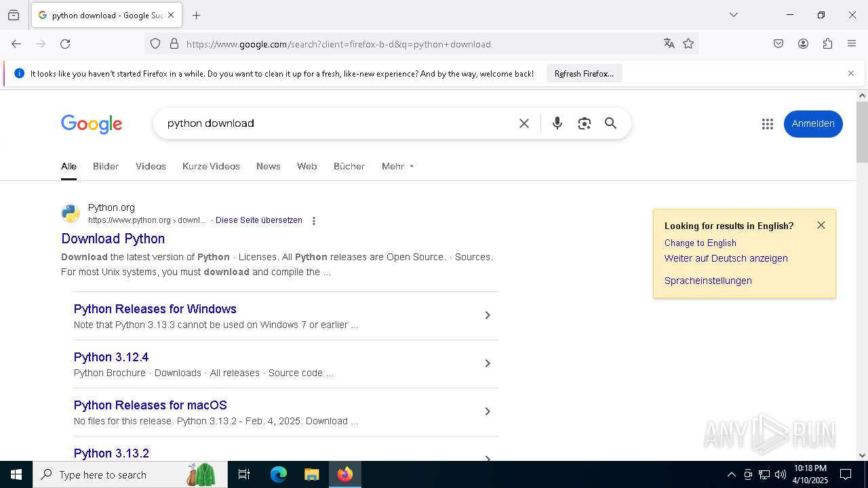This screenshot has width=868, height=488.
Task: Click the Google logo
Action: (92, 124)
